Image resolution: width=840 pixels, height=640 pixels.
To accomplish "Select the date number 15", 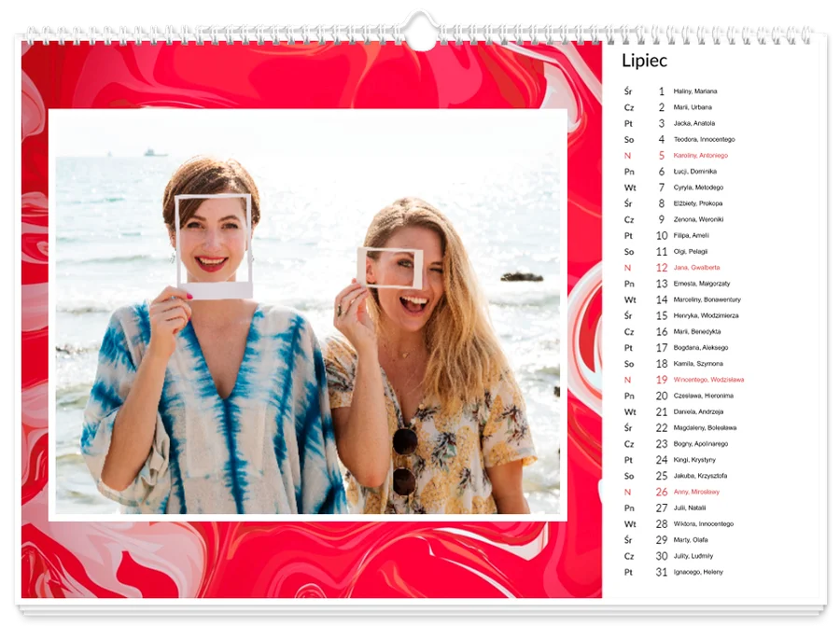I will click(662, 316).
